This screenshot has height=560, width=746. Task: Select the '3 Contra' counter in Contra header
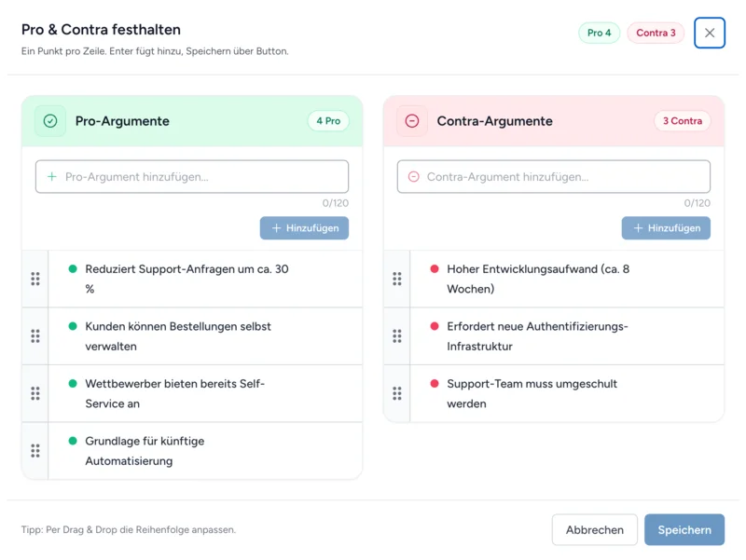coord(683,121)
